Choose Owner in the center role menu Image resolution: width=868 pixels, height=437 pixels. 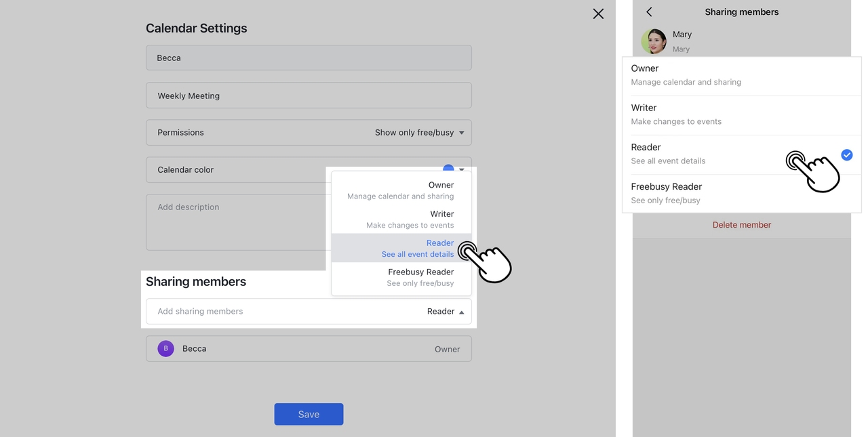point(401,190)
